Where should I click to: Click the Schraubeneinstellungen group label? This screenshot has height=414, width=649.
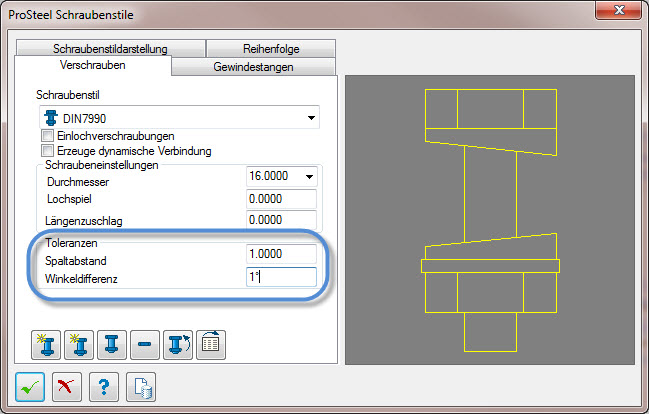click(x=102, y=165)
